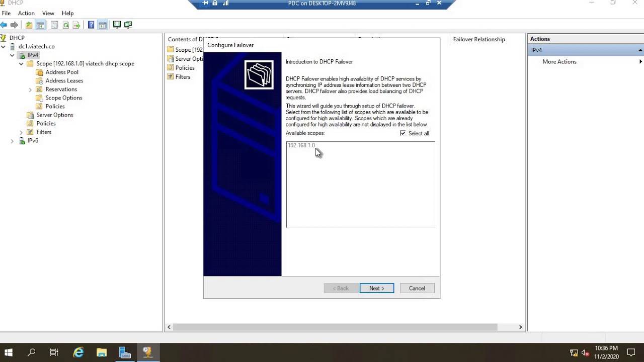Viewport: 644px width, 362px height.
Task: Click the single green monitor toolbar icon
Action: (x=117, y=25)
